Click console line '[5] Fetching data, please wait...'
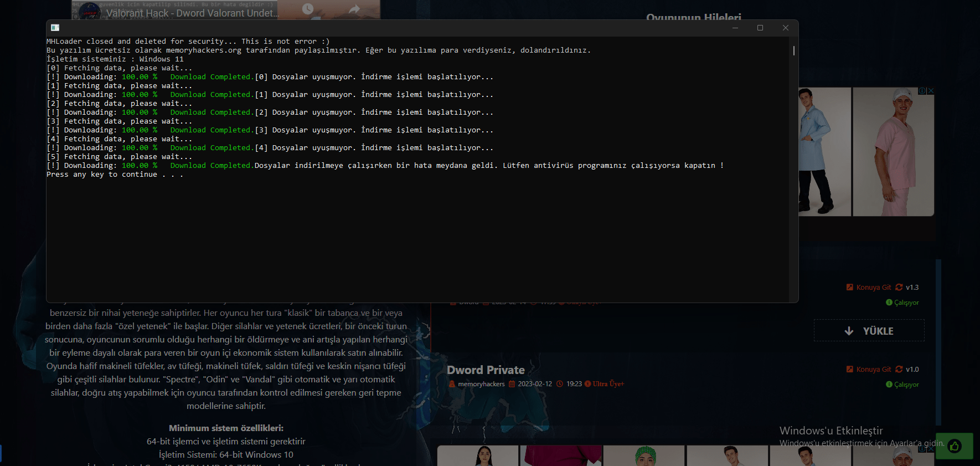The width and height of the screenshot is (980, 466). point(120,157)
